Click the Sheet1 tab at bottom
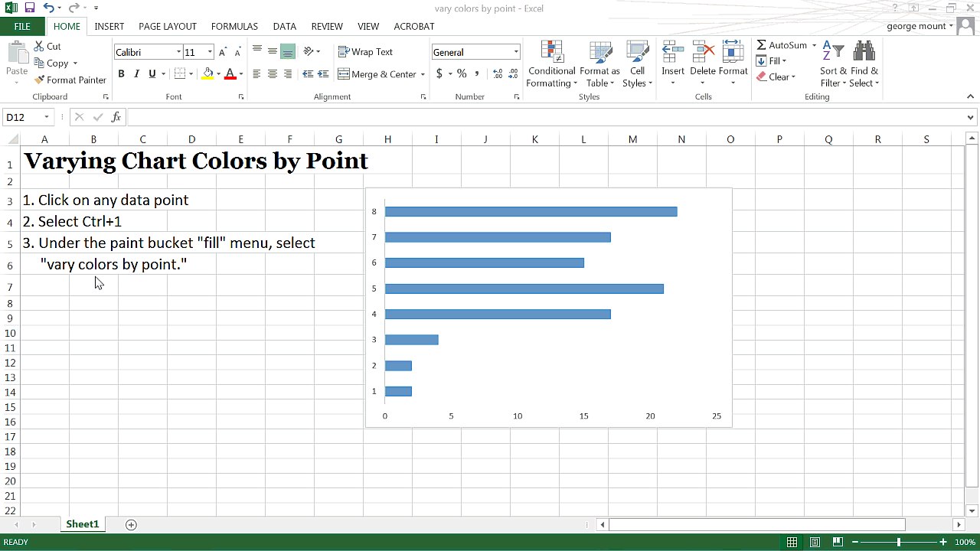 pyautogui.click(x=82, y=524)
